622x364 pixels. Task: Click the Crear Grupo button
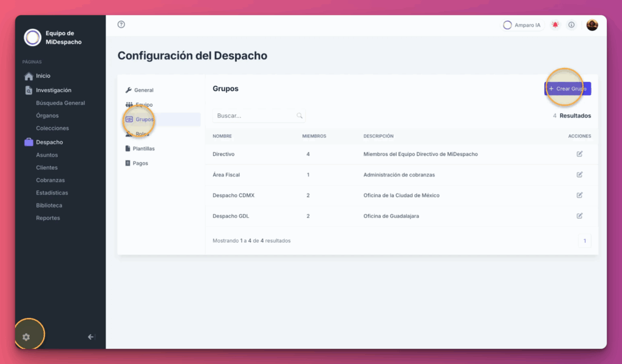[x=567, y=88]
